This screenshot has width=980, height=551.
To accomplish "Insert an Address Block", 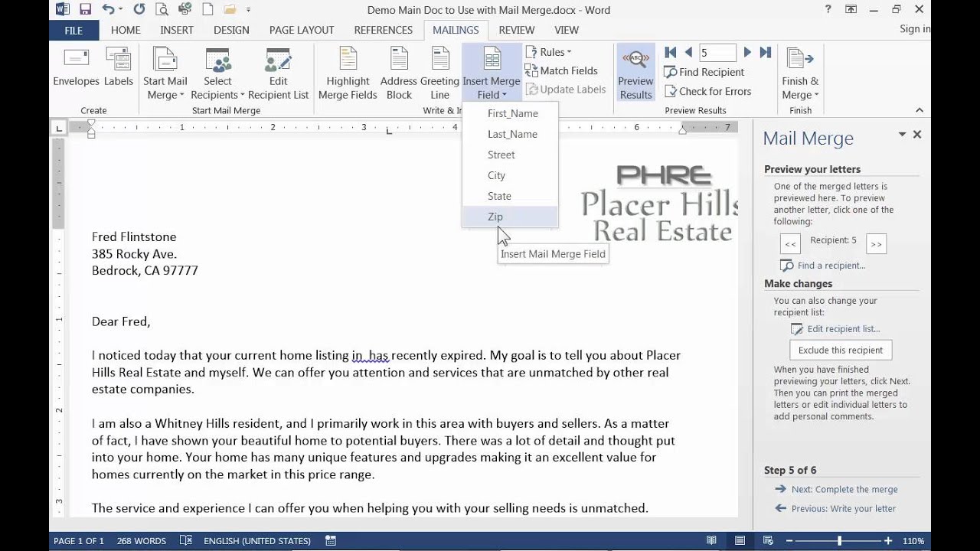I will [x=398, y=74].
